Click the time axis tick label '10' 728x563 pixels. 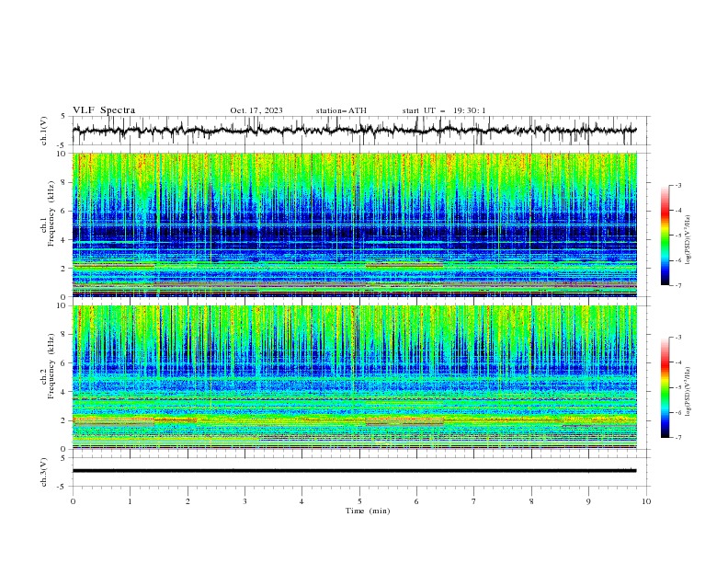[x=646, y=501]
